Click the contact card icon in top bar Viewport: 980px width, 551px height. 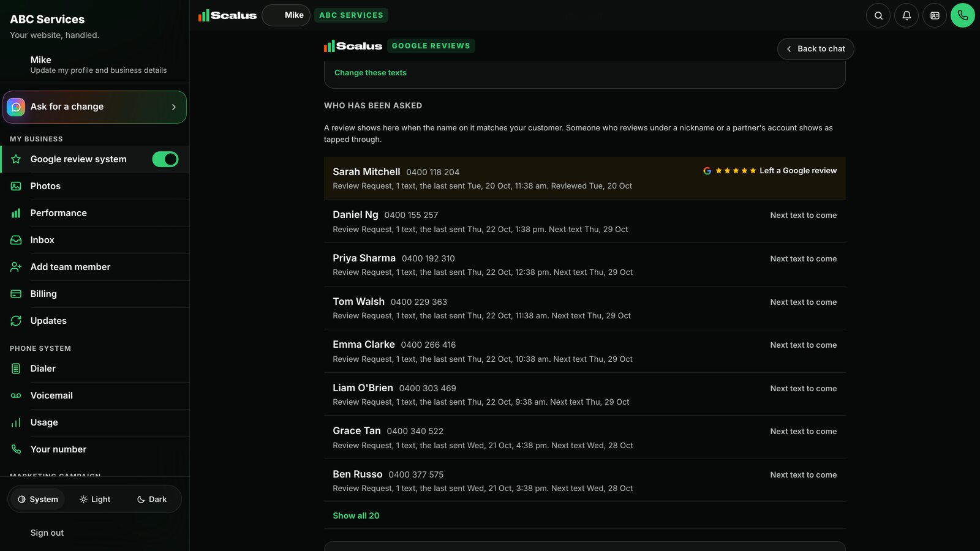(x=935, y=15)
